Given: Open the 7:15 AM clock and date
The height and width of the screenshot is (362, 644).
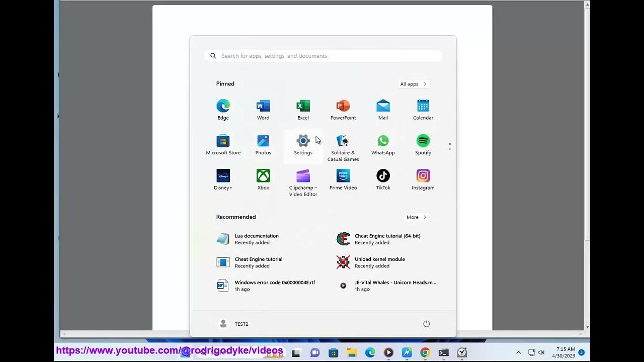Looking at the screenshot, I should pos(563,352).
